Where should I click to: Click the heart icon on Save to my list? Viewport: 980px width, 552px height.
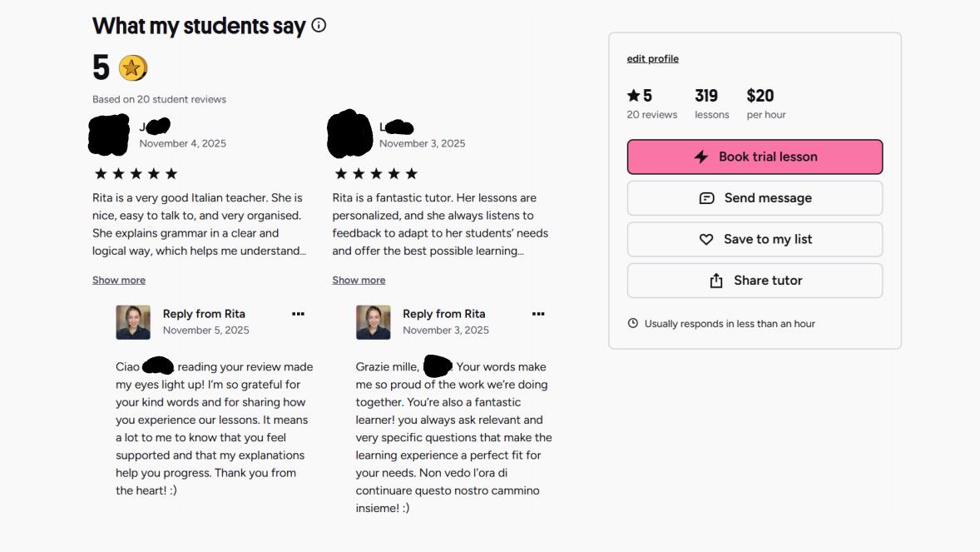706,240
